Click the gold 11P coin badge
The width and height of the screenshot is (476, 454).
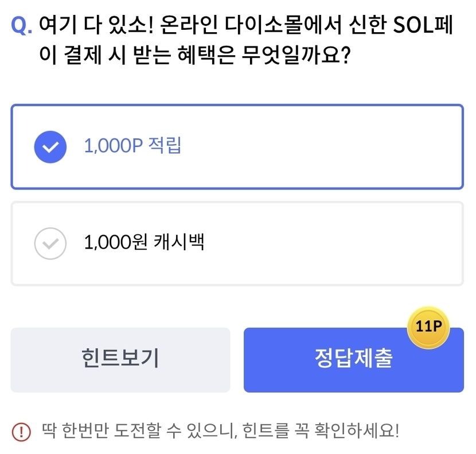point(428,328)
